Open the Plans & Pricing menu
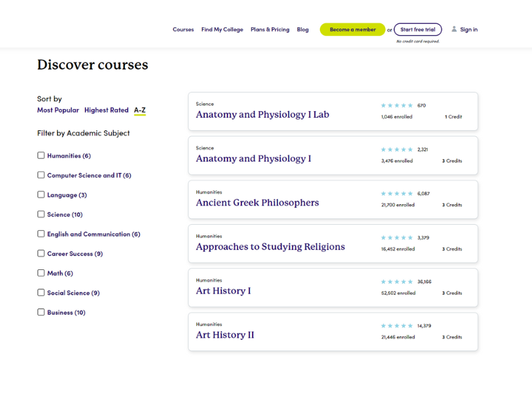532x399 pixels. tap(270, 29)
